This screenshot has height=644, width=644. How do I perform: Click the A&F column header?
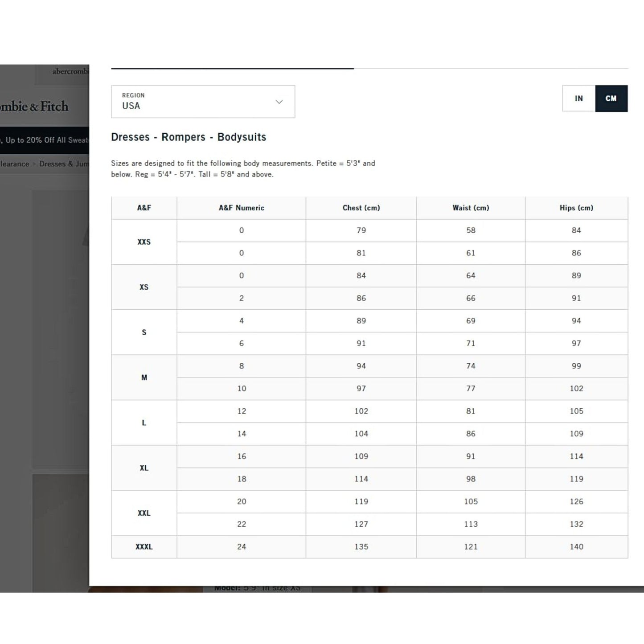[144, 208]
